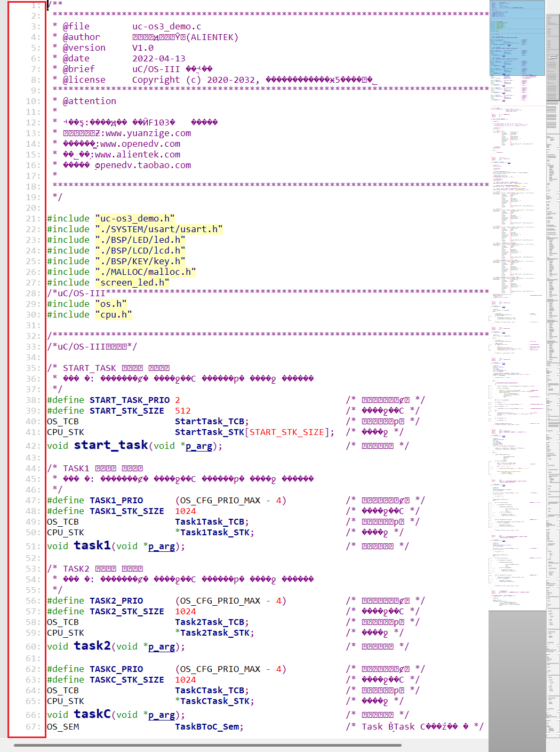The image size is (560, 752).
Task: Select the "./MALLOC/malloc.h" include path
Action: point(146,272)
